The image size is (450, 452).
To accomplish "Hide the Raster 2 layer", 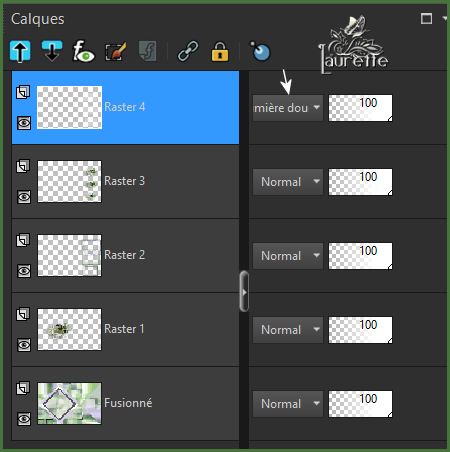I will tap(24, 271).
